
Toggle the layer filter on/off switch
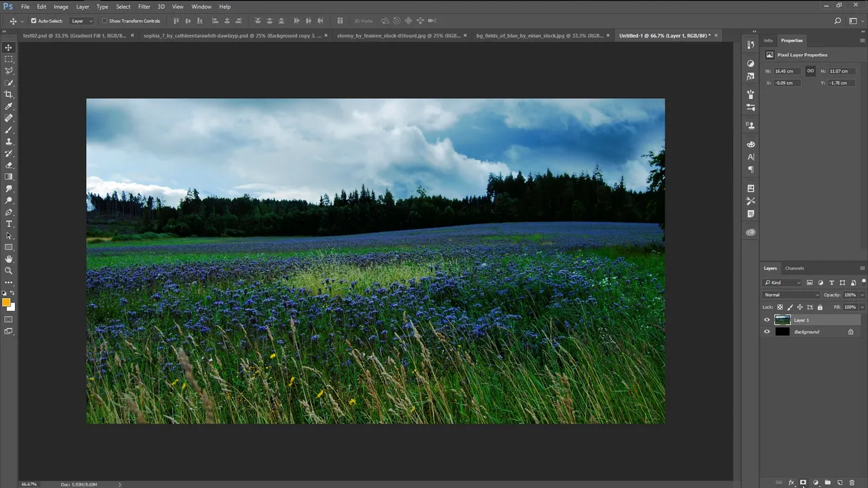pos(863,281)
